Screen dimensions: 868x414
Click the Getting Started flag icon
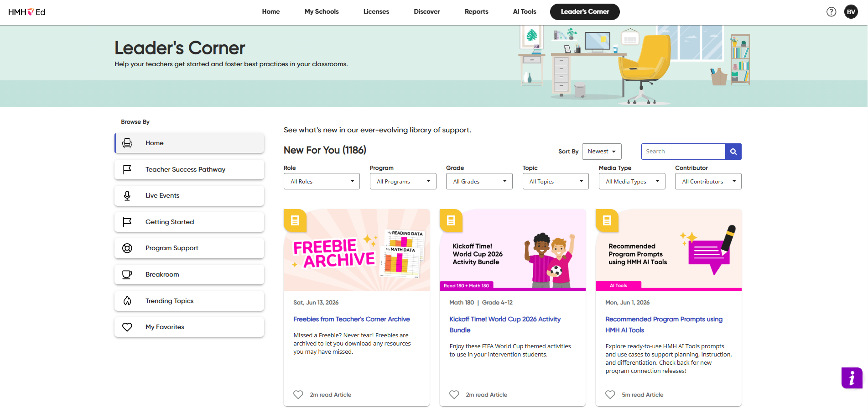point(127,222)
